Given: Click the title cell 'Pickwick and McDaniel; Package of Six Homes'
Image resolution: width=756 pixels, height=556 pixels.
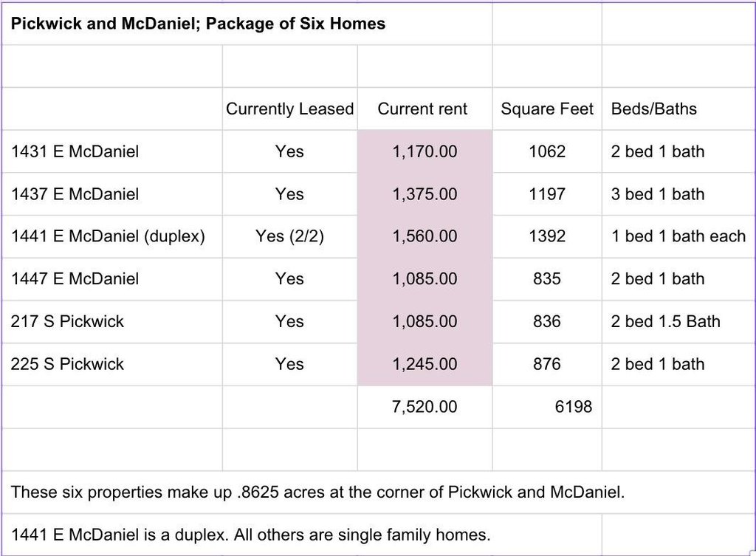Looking at the screenshot, I should pyautogui.click(x=199, y=24).
